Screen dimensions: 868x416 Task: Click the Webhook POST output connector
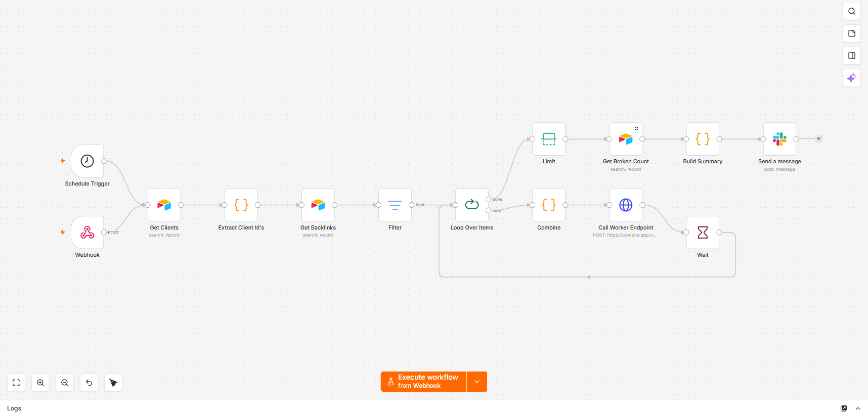pos(104,233)
